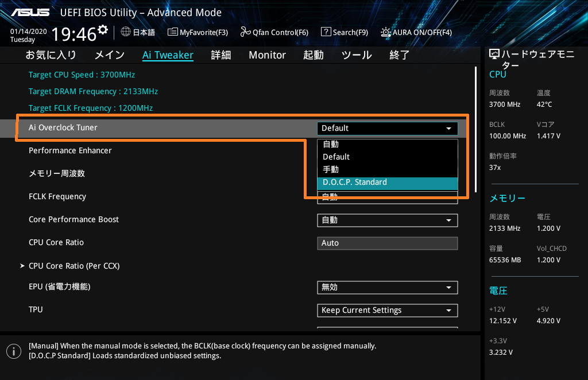Open the Core Performance Boost dropdown

click(388, 220)
